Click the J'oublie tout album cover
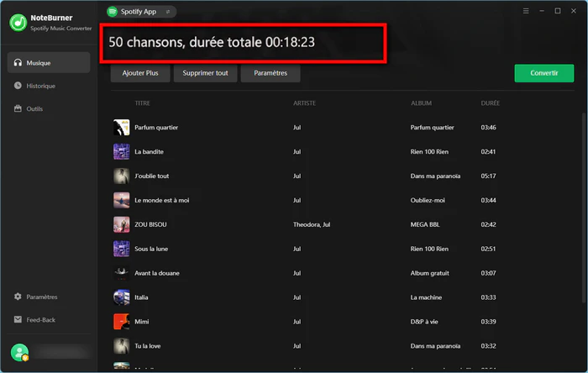Screen dimensions: 588x373 (122, 176)
